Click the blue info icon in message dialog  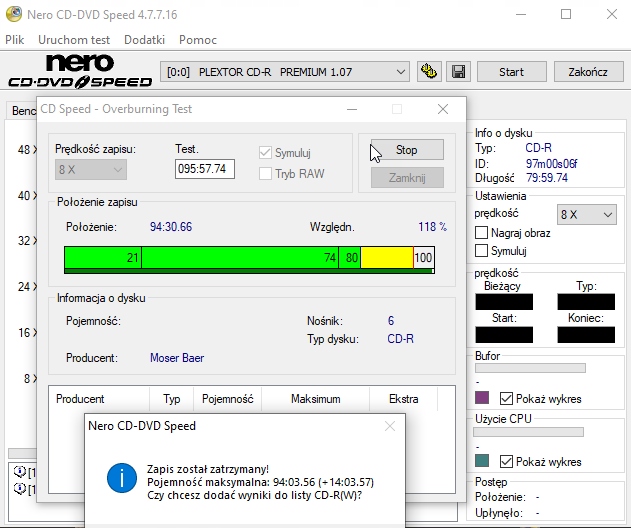(x=122, y=478)
